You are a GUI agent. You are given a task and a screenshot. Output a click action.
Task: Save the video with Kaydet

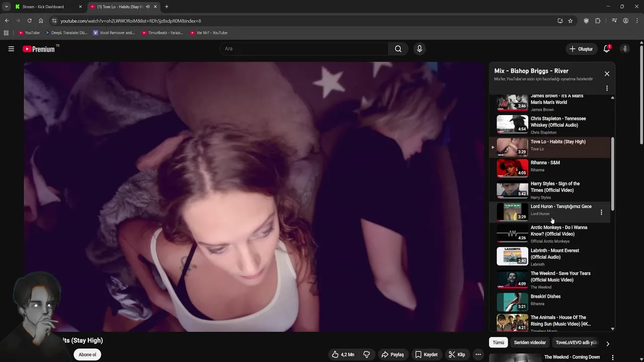426,354
